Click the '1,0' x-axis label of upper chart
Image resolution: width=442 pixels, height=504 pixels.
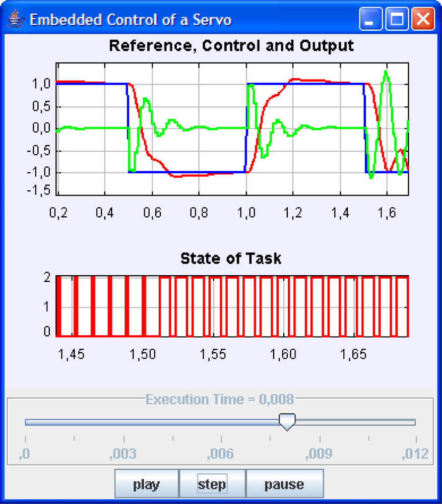246,213
